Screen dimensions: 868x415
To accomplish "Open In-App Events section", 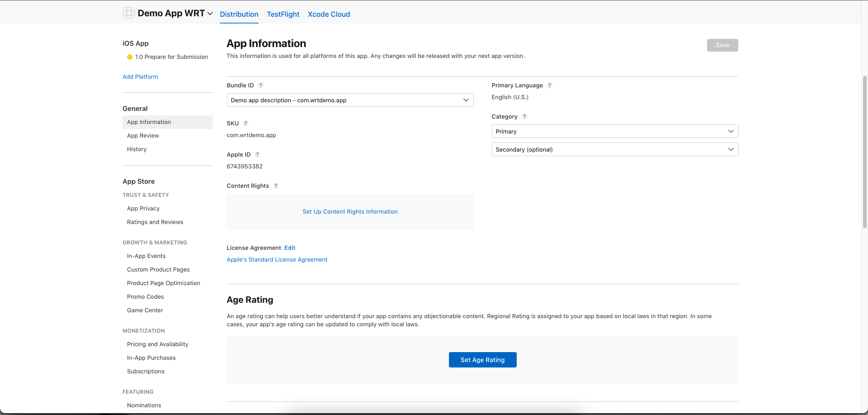I will [146, 256].
